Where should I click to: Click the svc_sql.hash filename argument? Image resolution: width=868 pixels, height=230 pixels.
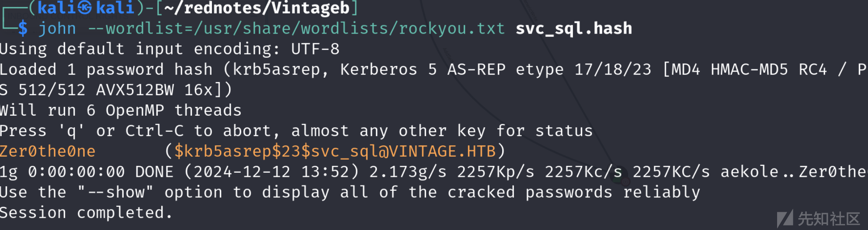click(574, 29)
